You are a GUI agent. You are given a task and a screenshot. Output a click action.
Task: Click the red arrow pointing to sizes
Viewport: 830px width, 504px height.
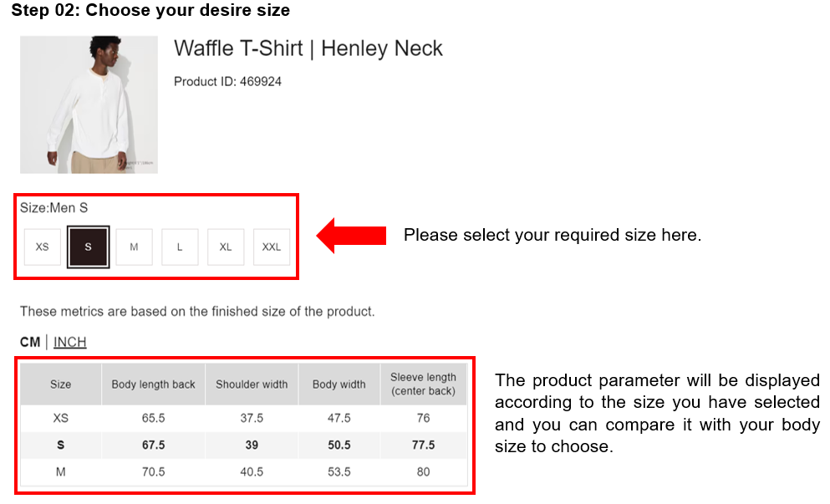(x=350, y=236)
